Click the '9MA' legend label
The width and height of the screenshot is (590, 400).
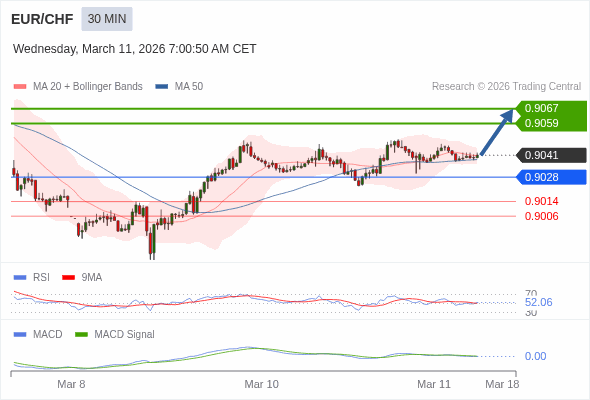[92, 278]
